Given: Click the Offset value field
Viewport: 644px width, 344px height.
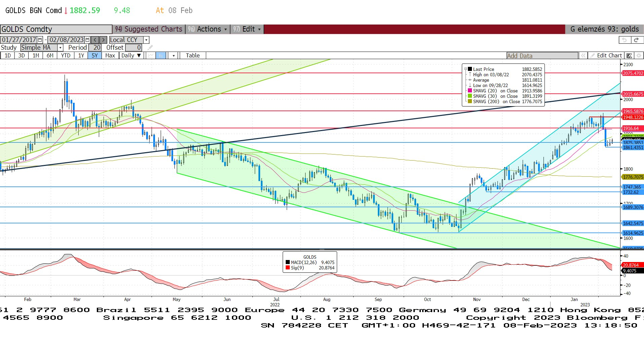Looking at the screenshot, I should tap(133, 48).
